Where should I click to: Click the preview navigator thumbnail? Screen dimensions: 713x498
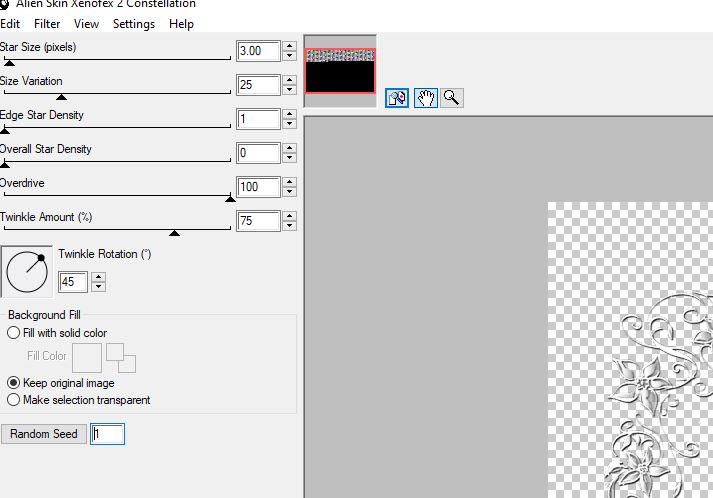(x=340, y=71)
